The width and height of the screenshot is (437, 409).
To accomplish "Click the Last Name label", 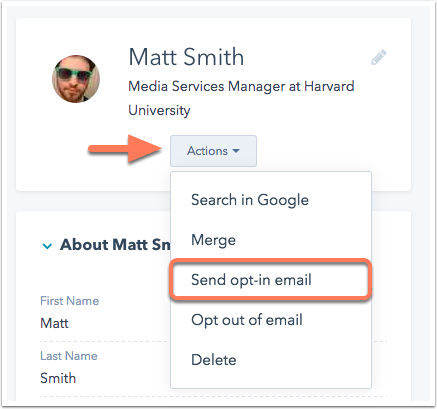I will pos(69,356).
